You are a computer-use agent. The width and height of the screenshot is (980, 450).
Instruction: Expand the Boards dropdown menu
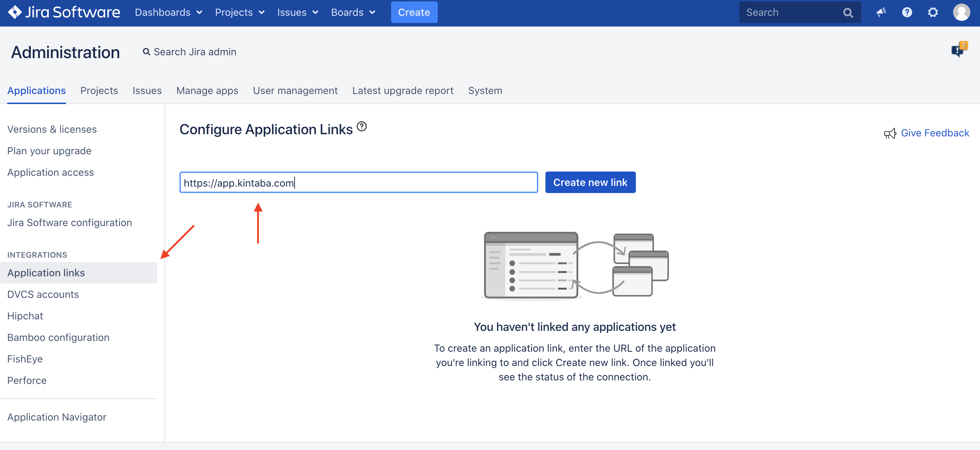[353, 13]
